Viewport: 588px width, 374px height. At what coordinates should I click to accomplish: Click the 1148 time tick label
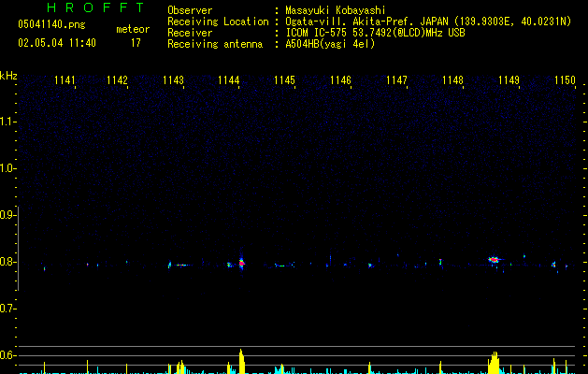click(452, 80)
